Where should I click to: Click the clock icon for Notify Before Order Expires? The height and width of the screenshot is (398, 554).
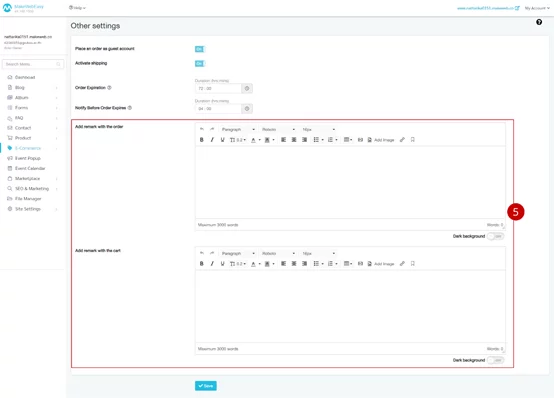247,109
